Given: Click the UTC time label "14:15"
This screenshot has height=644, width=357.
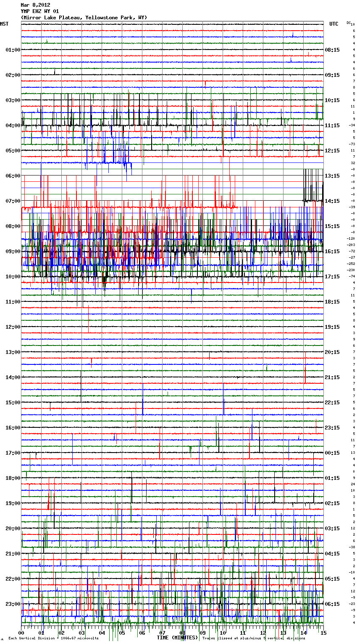Looking at the screenshot, I should click(332, 201).
